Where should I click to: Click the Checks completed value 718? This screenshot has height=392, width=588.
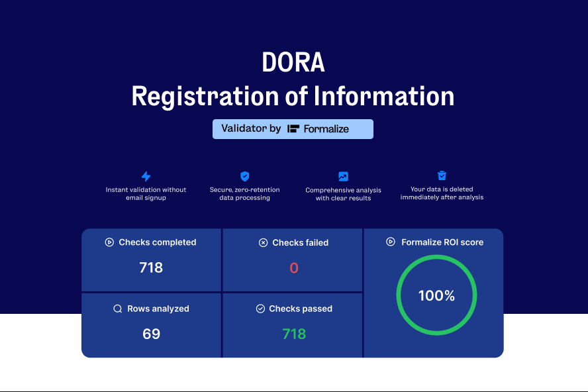click(x=151, y=268)
